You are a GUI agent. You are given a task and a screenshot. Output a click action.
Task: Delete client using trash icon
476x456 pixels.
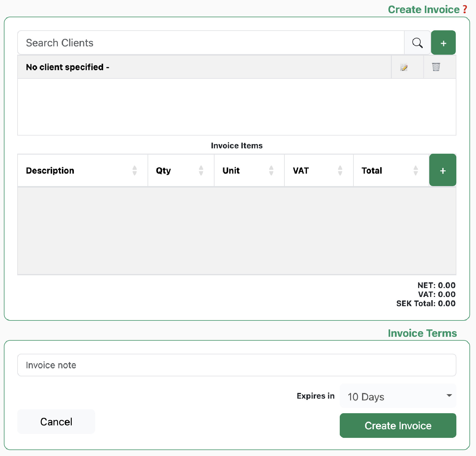click(436, 67)
